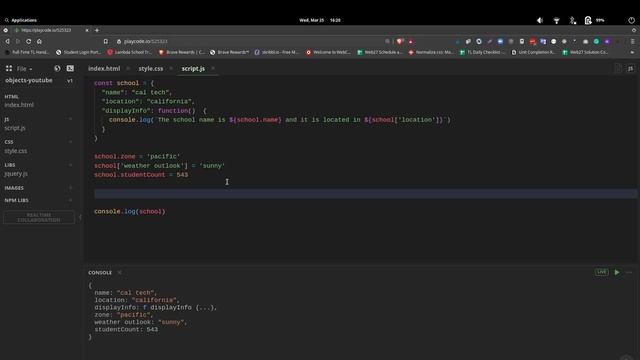This screenshot has width=640, height=360.
Task: Select the script.js editor tab
Action: tap(193, 69)
